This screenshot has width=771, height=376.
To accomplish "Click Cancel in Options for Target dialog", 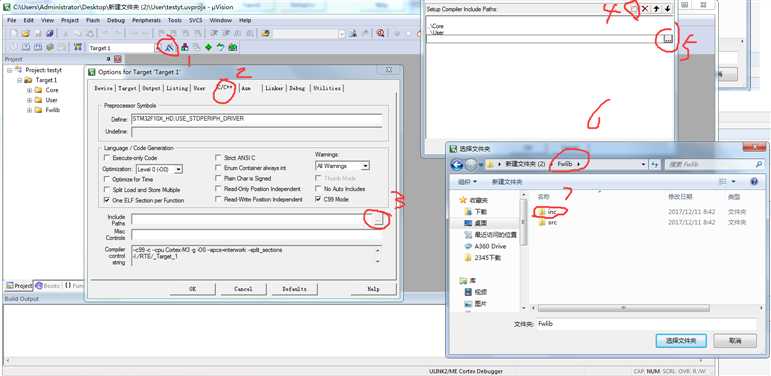I will (x=243, y=289).
